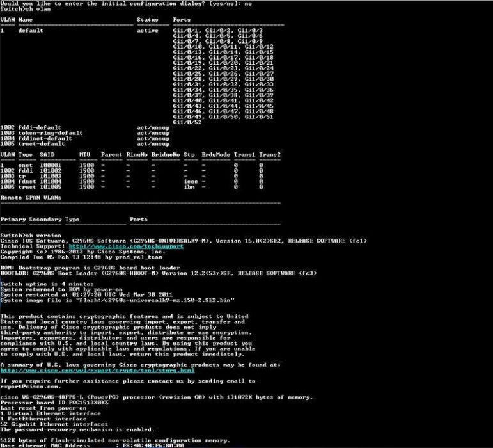The height and width of the screenshot is (448, 493).
Task: Select the WS-C2960S-48FPS-L processor line
Action: click(157, 397)
